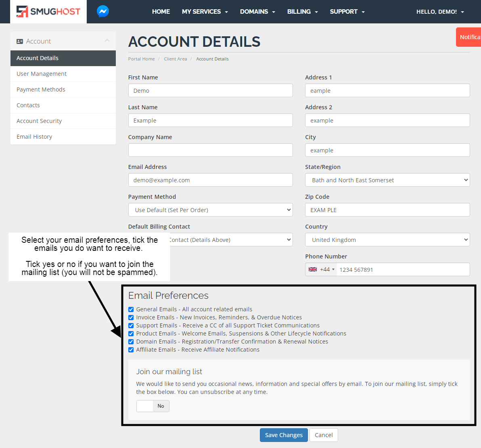
Task: Click the Company Name input field
Action: [210, 150]
